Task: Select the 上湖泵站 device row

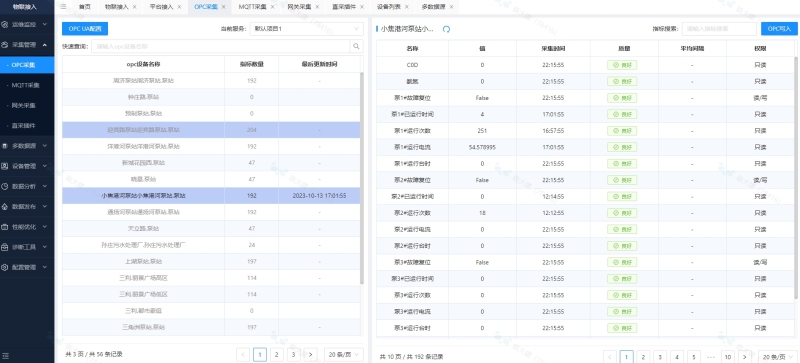Action: [211, 261]
